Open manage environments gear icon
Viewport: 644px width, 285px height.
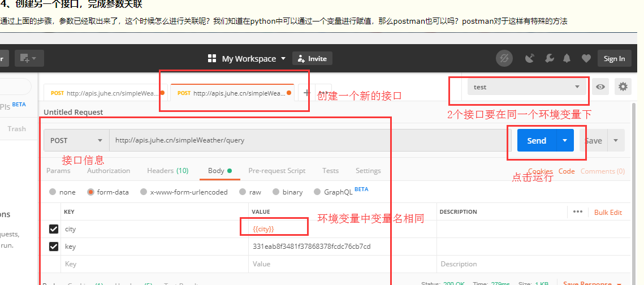coord(623,87)
